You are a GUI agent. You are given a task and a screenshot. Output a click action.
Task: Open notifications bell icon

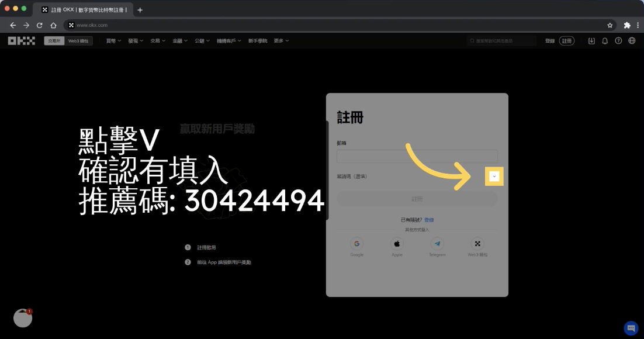[605, 41]
